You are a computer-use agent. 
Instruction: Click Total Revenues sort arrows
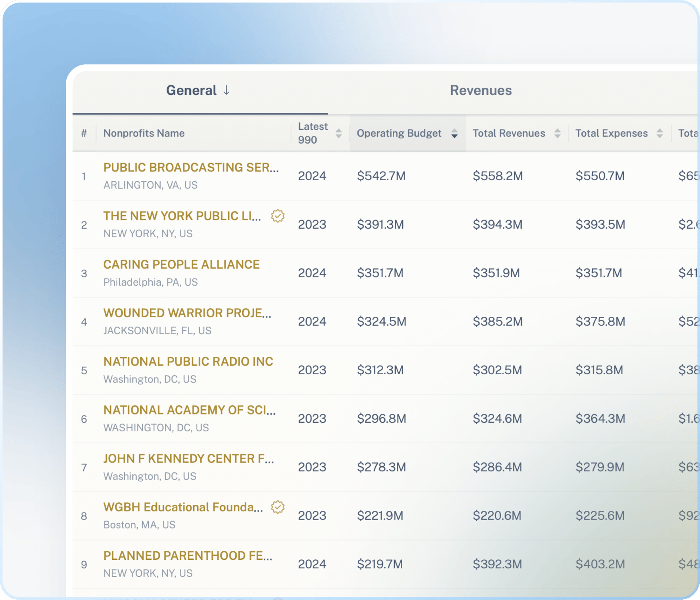coord(557,133)
